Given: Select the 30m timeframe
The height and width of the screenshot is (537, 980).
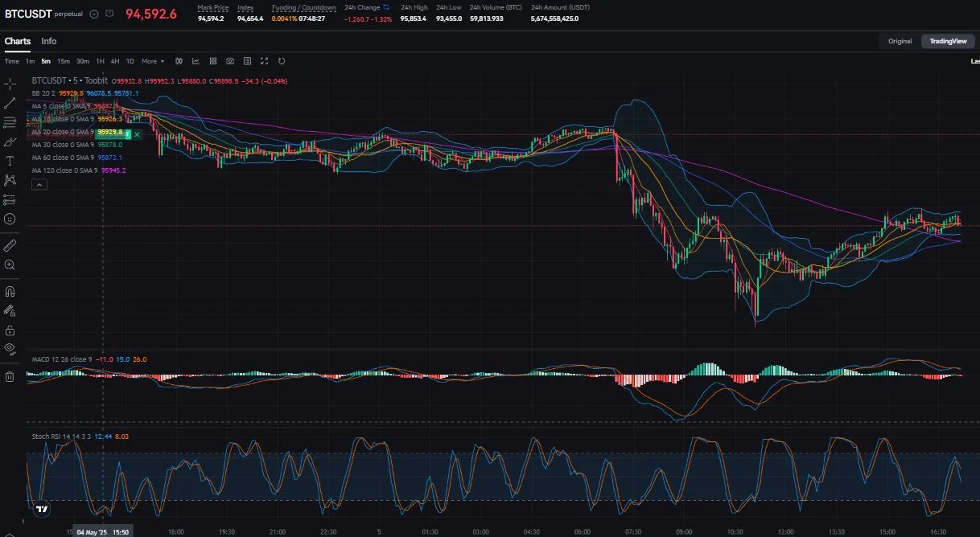Looking at the screenshot, I should click(83, 61).
